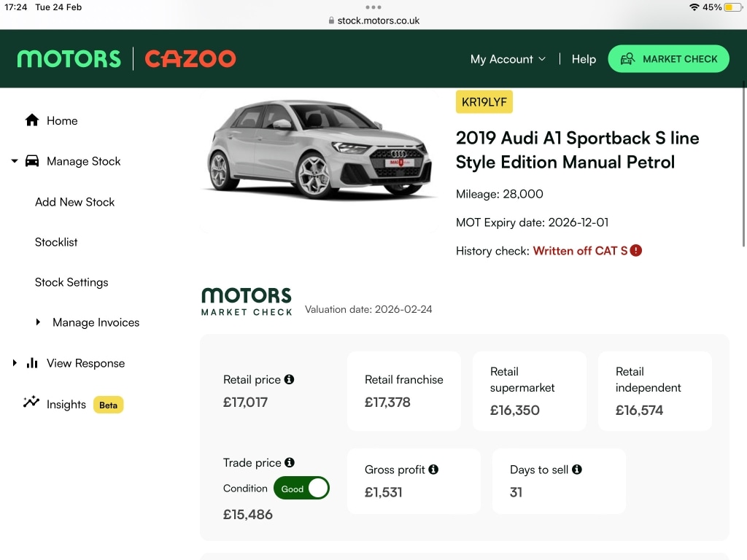
Task: Click the View Response chart icon
Action: [34, 362]
